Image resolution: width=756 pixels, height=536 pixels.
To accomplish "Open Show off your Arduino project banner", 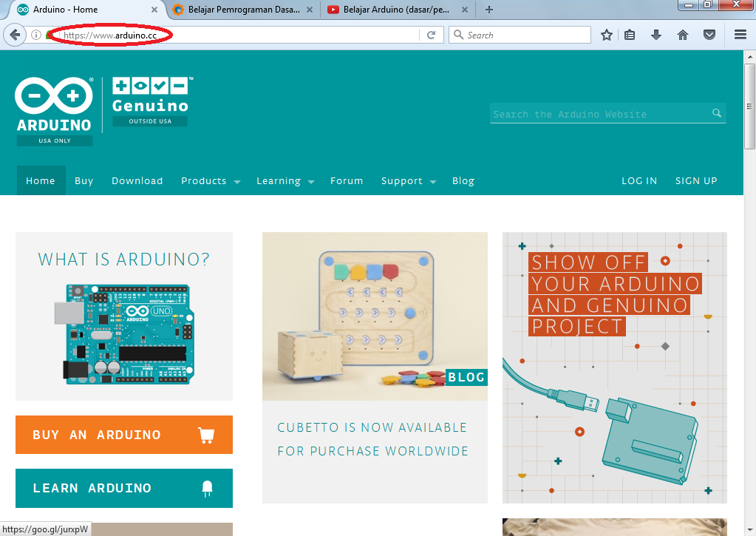I will [615, 367].
